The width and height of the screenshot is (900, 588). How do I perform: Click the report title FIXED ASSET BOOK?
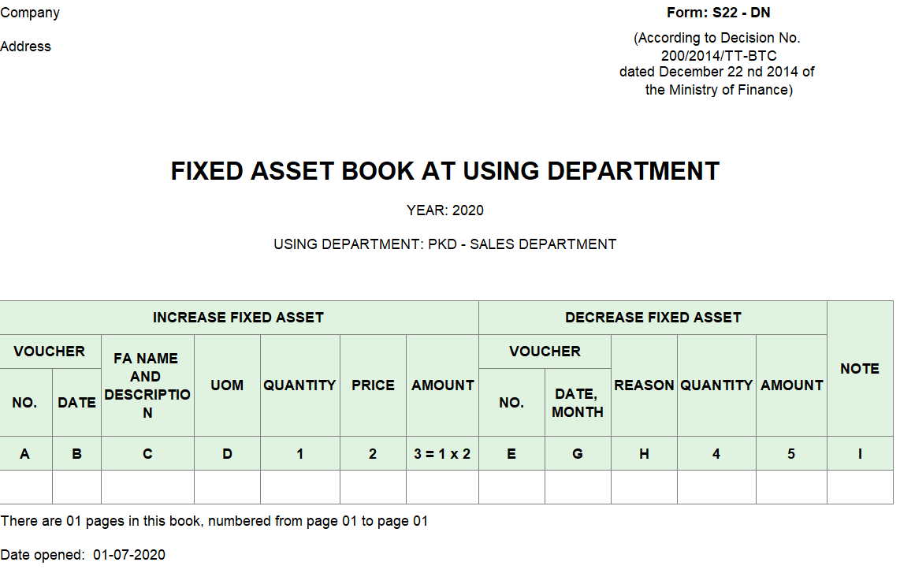click(445, 171)
